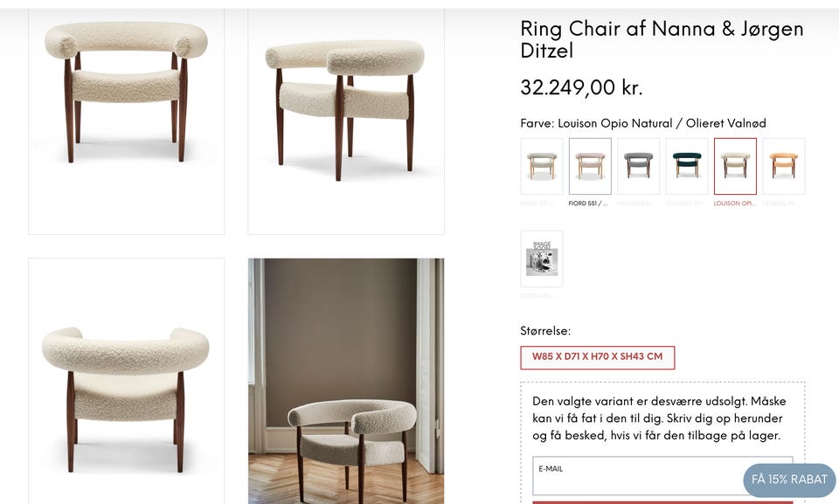Select the Fiord 551 pink chair variant
The width and height of the screenshot is (839, 504).
click(590, 166)
